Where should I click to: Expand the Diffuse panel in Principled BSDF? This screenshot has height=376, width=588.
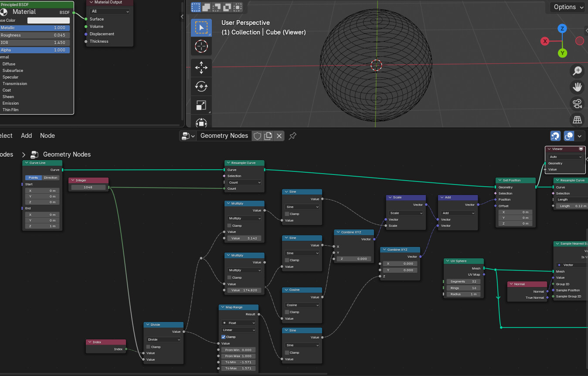click(9, 64)
